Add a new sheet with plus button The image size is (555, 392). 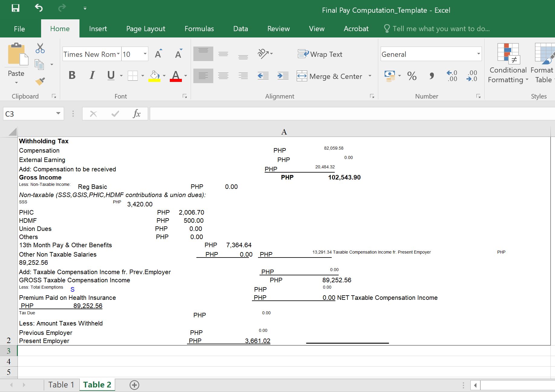[x=134, y=385]
